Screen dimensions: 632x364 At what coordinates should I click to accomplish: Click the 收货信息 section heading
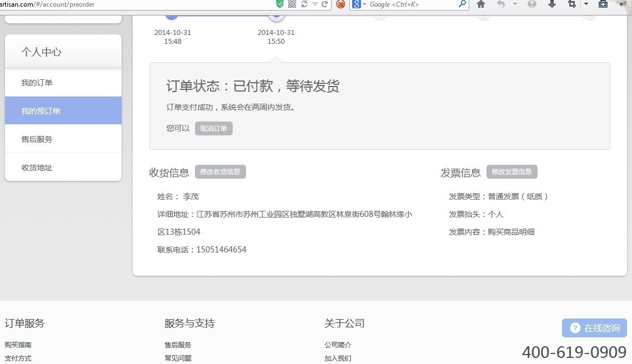click(169, 173)
